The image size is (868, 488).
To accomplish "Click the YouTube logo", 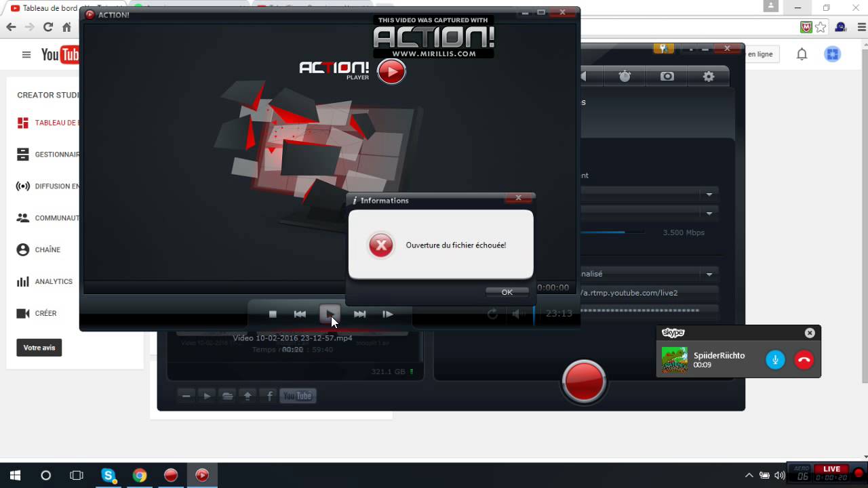I will [x=60, y=55].
